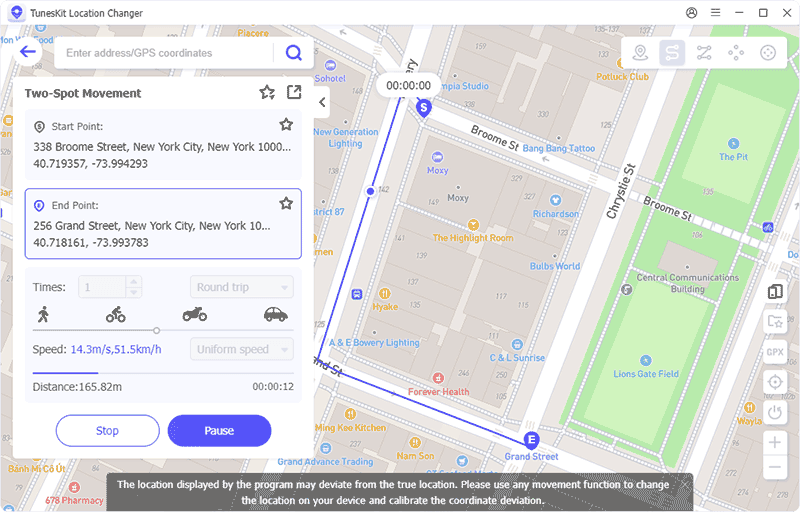Star the Start Point address
800x512 pixels.
point(286,124)
